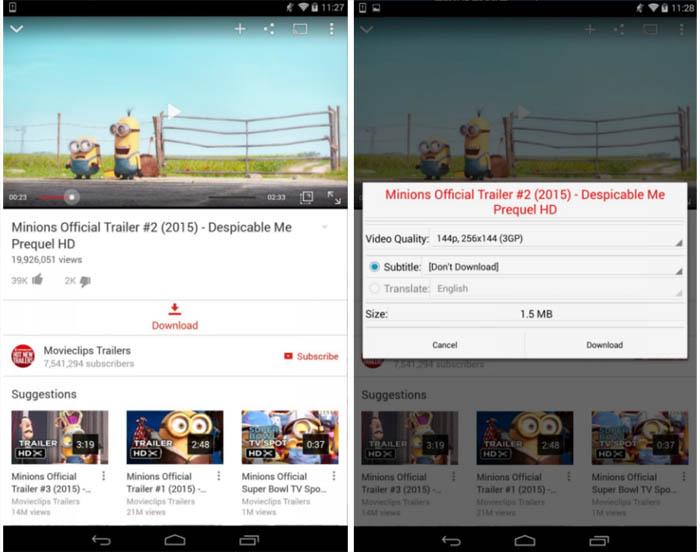The width and height of the screenshot is (700, 552).
Task: Expand the video description arrow beside the title
Action: coord(325,227)
